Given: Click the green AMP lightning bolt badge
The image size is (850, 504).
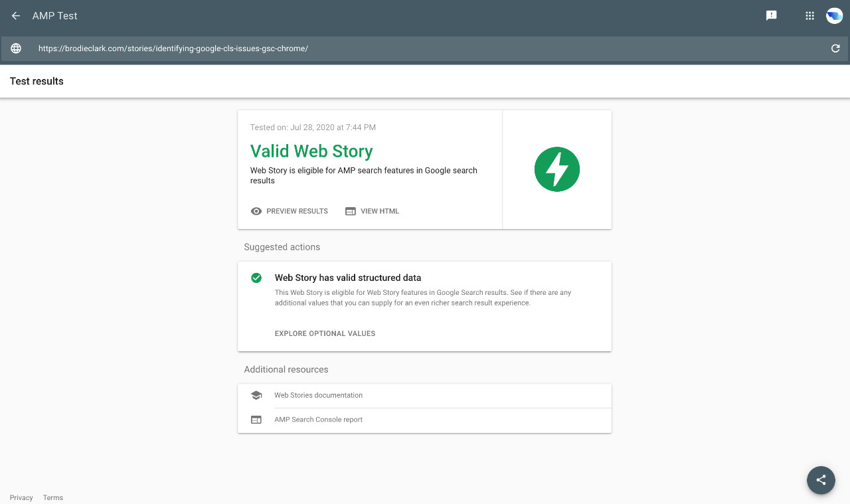Looking at the screenshot, I should pos(557,169).
